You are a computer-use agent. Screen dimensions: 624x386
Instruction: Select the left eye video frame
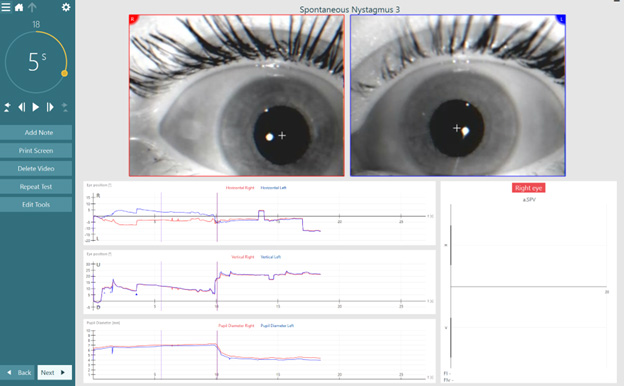[x=458, y=96]
